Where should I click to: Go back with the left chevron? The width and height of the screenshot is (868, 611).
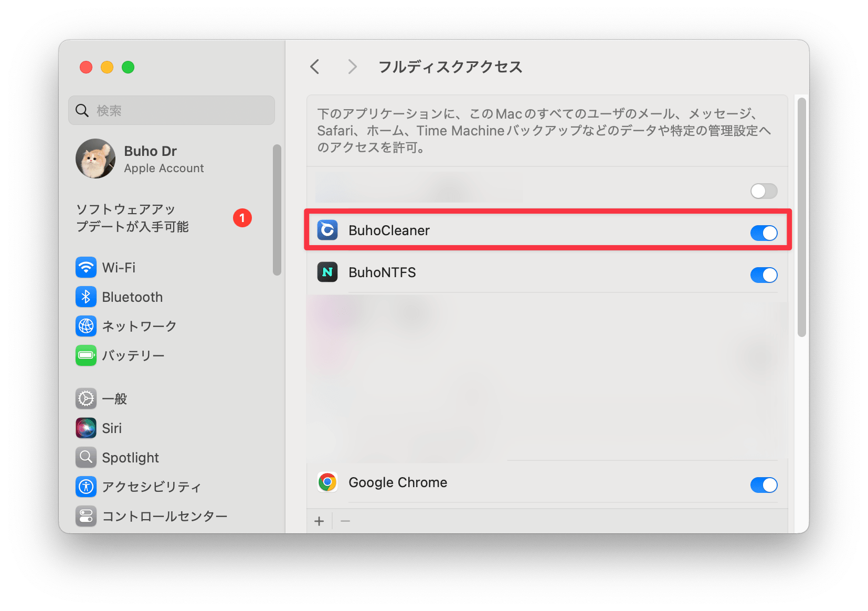tap(315, 67)
